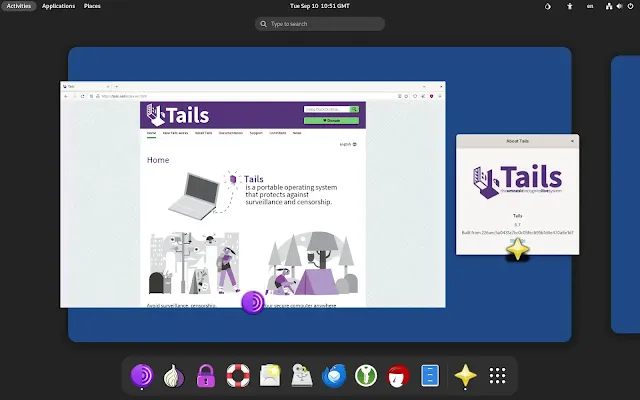Viewport: 640px width, 400px height.
Task: Open WhisperBack envelope icon in dock
Action: coord(270,376)
